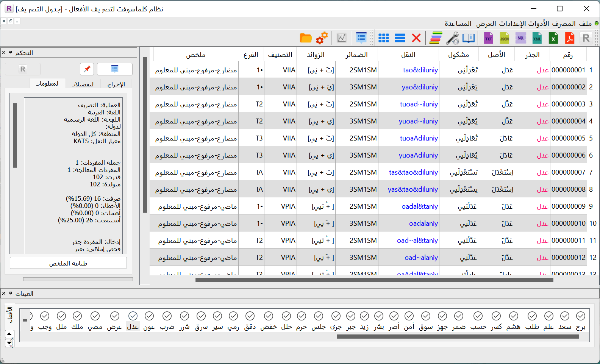The image size is (600, 364).
Task: Click the up arrow in samples panel
Action: (9, 334)
